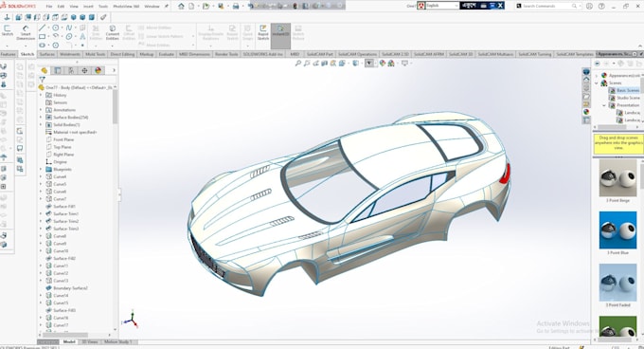The image size is (644, 349).
Task: Click the user login icon
Action: click(x=589, y=6)
